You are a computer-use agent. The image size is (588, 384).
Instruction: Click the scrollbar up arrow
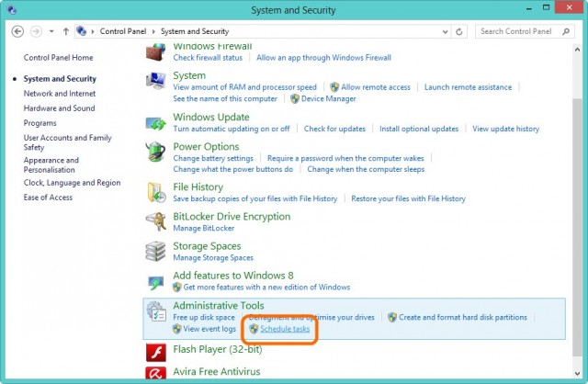577,50
